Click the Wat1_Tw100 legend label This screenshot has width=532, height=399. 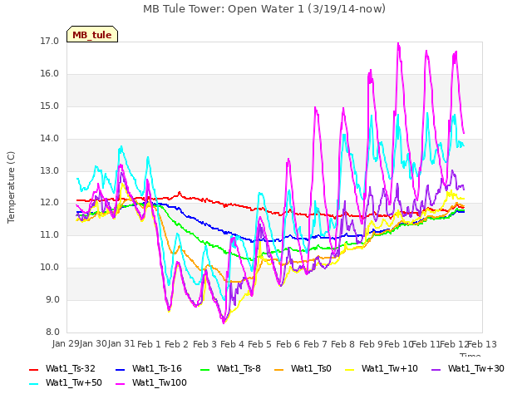159,382
